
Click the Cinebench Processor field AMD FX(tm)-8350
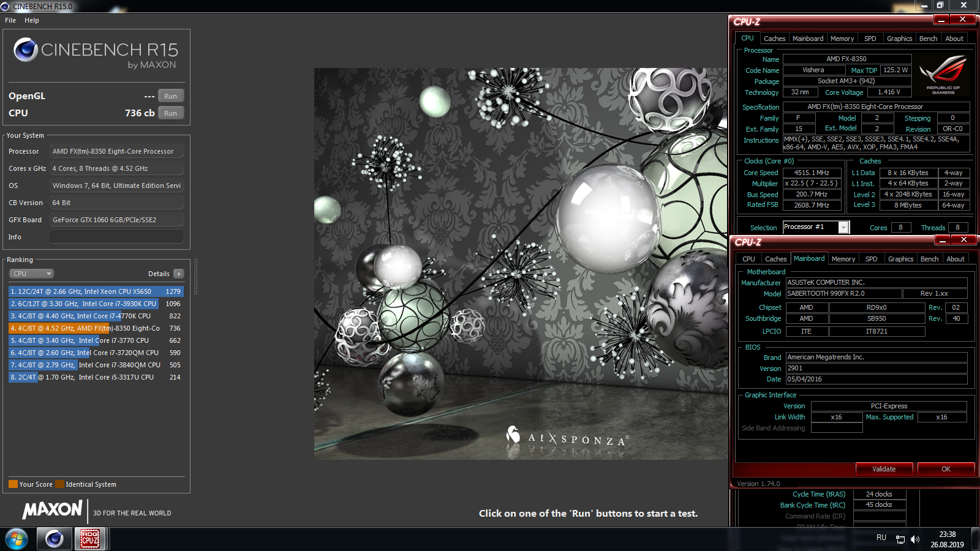pos(116,151)
